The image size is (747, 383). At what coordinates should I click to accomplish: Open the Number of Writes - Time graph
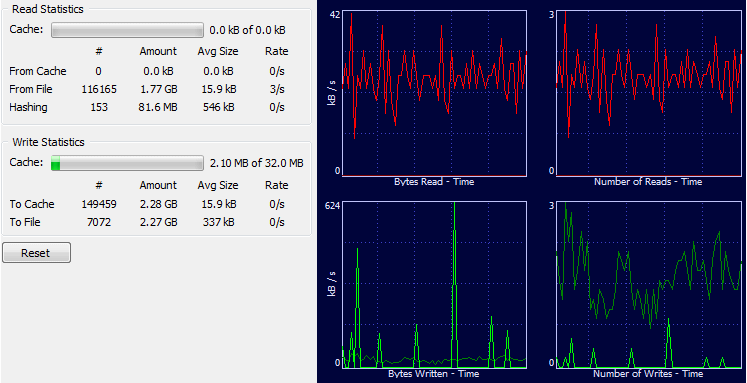coord(649,284)
